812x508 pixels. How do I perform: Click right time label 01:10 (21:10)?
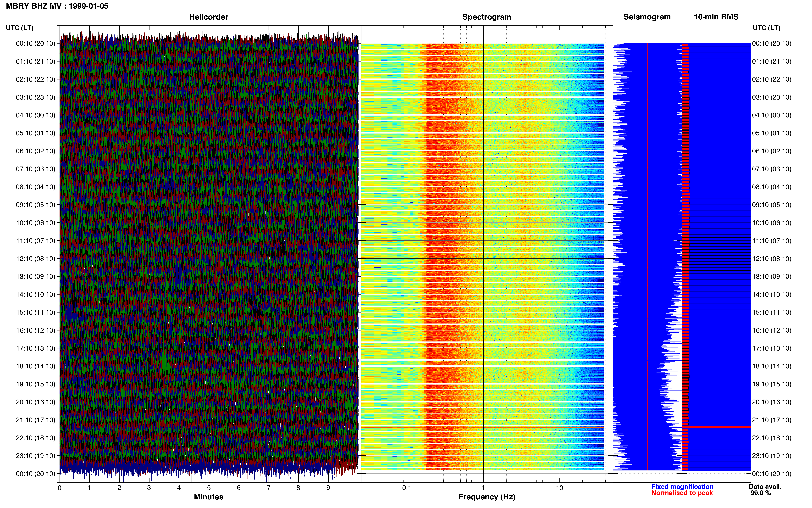click(772, 61)
